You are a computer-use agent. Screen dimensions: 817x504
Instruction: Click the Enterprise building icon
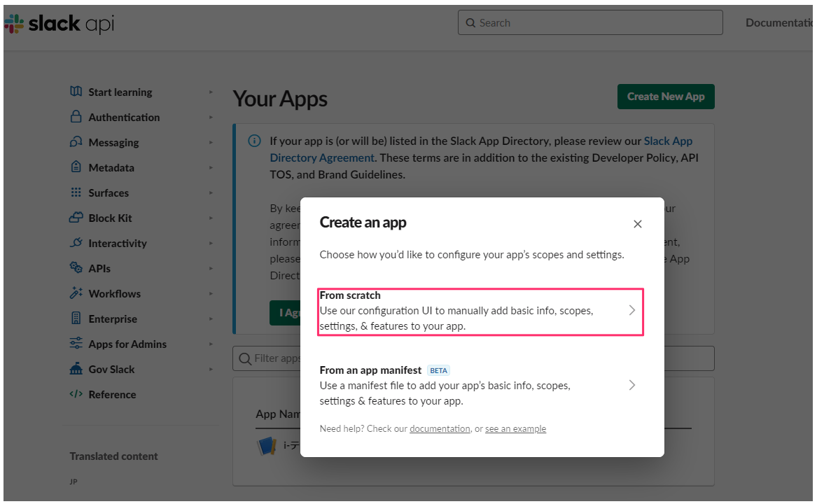(x=76, y=318)
